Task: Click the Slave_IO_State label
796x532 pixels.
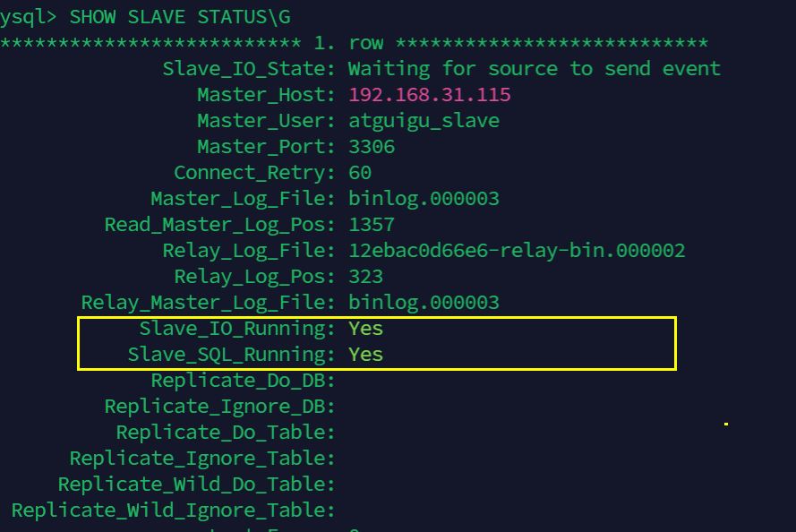Action: [249, 69]
